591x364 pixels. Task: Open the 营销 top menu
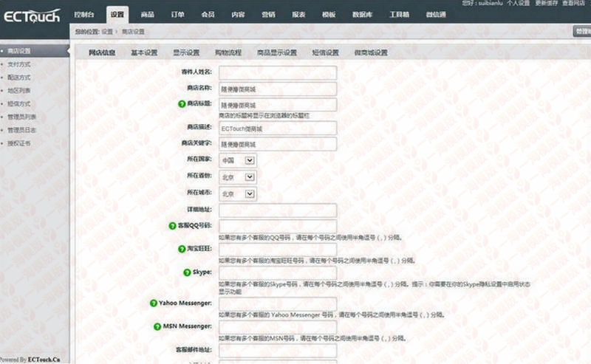(x=268, y=14)
